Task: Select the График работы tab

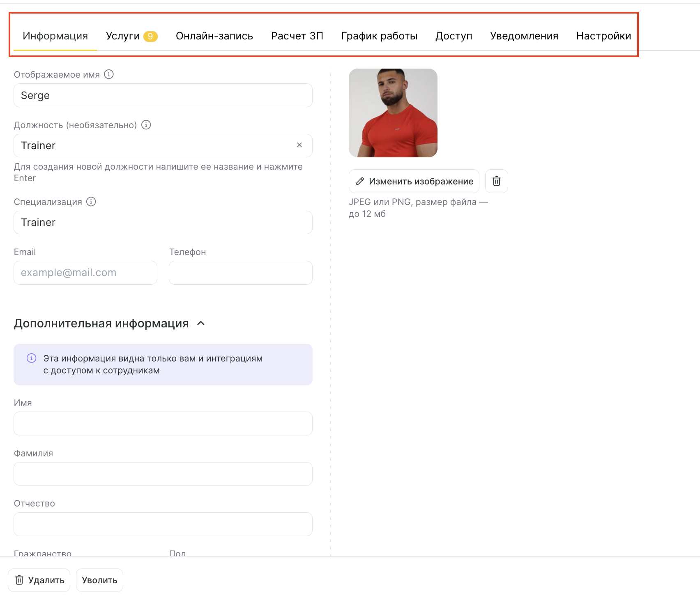Action: coord(379,36)
